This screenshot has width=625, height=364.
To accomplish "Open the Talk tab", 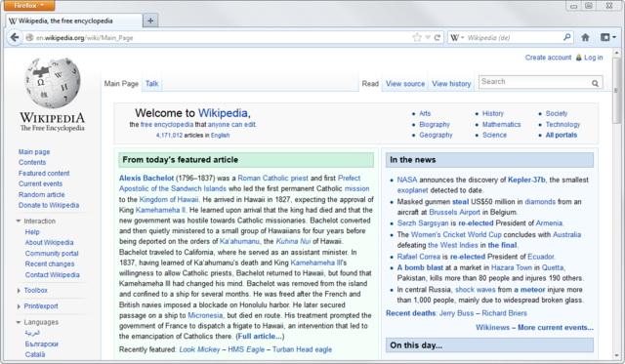I will (x=152, y=84).
